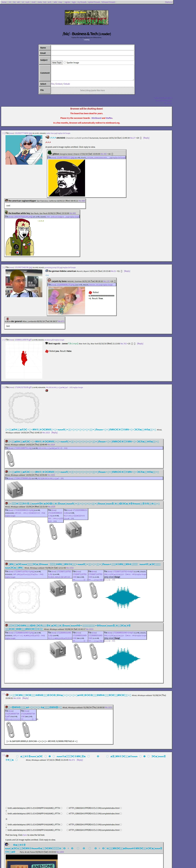Viewport: 196px width, 868px height.
Task: Collapse the Best regards - Jonne thread [–]
Action: 4,340
